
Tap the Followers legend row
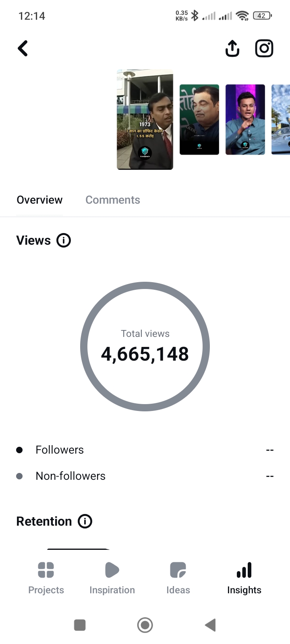click(x=145, y=450)
